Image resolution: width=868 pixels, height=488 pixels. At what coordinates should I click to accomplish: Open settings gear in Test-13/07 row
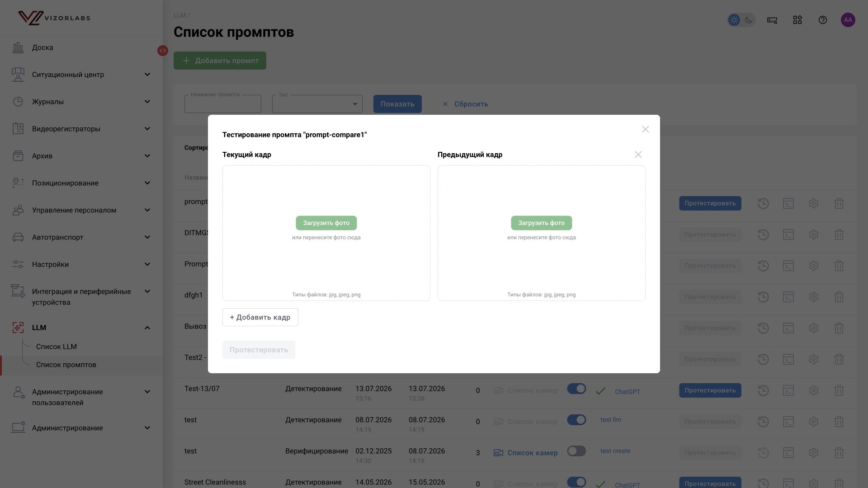tap(814, 390)
